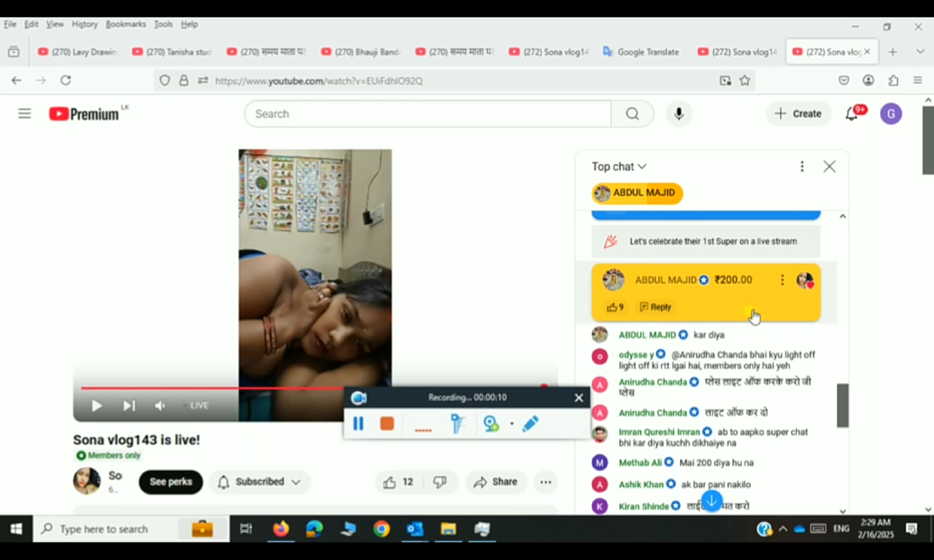Expand the Top chat dropdown
The width and height of the screenshot is (934, 560).
click(619, 166)
